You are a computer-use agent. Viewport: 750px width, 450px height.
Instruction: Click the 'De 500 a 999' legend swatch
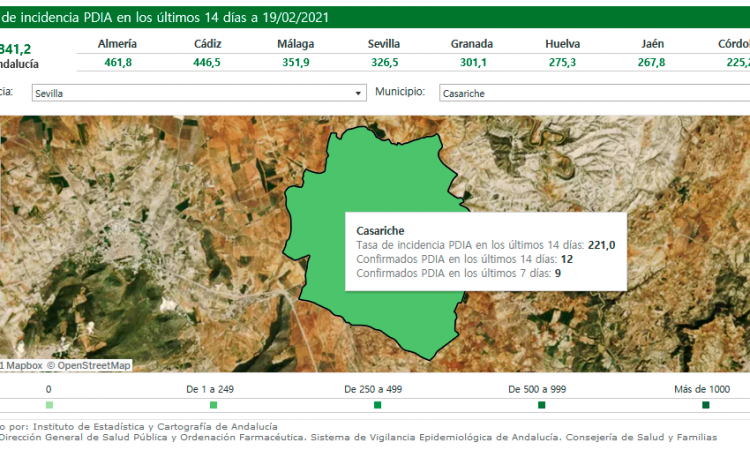541,405
